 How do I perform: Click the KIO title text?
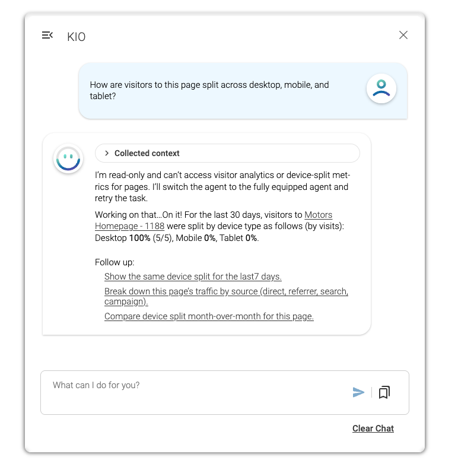(x=76, y=37)
